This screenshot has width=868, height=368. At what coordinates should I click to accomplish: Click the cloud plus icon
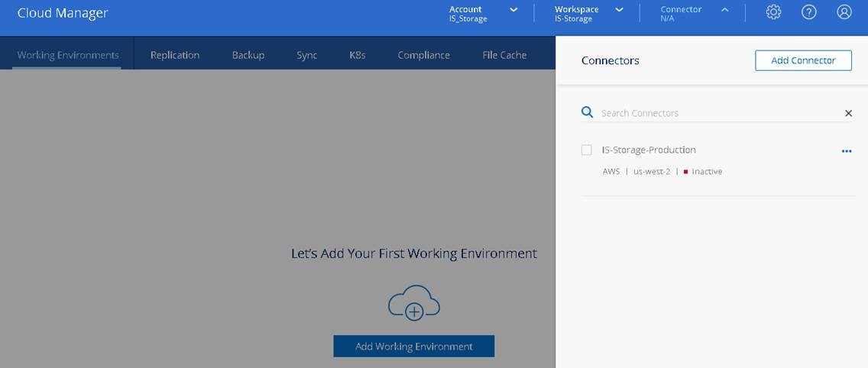[413, 303]
